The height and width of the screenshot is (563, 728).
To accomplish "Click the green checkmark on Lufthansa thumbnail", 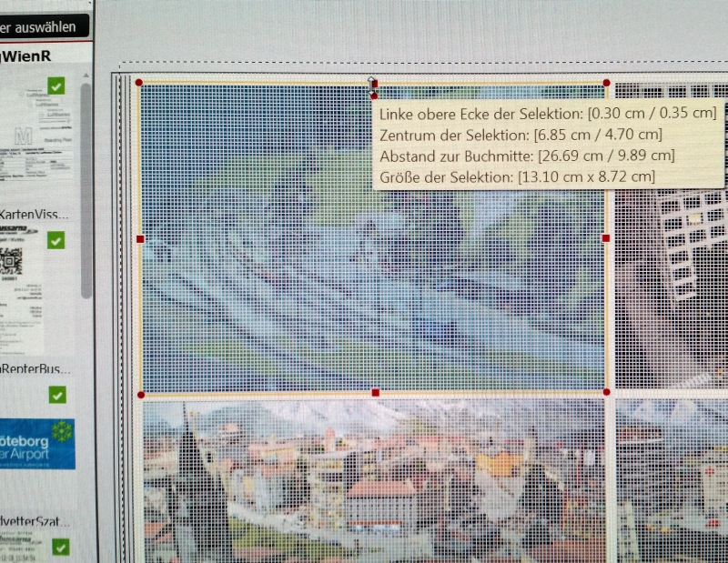I will 56,85.
